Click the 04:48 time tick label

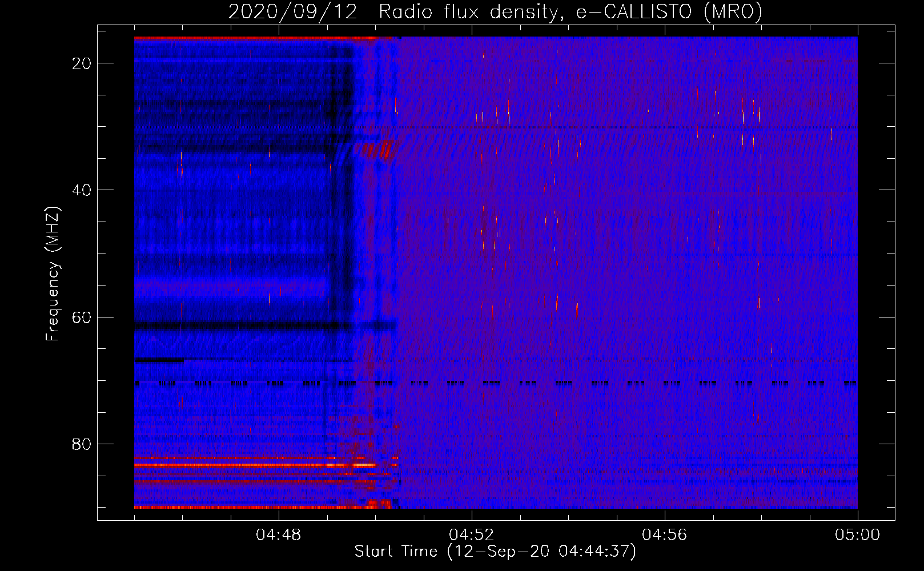[x=279, y=535]
